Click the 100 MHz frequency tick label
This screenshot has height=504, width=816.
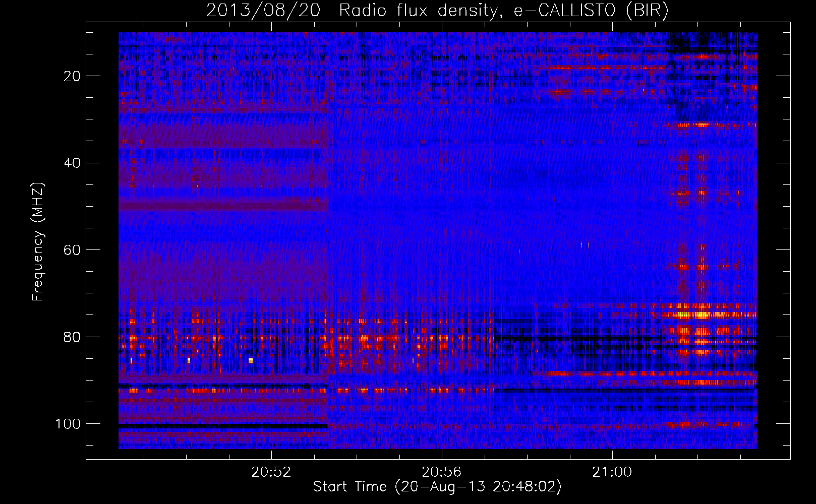pos(68,424)
